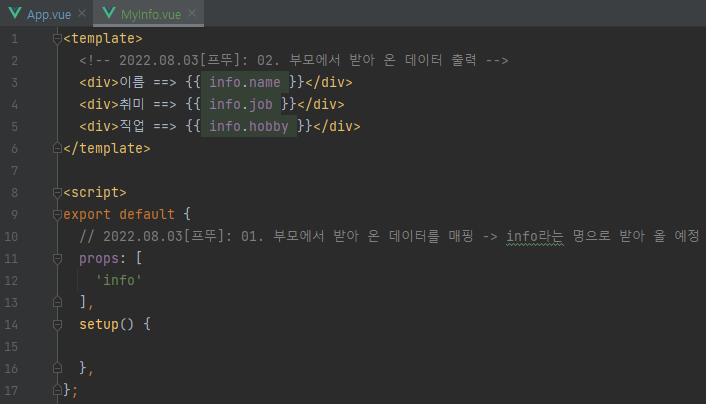Click the 취미 label in line 4
This screenshot has height=404, width=706.
tap(131, 104)
